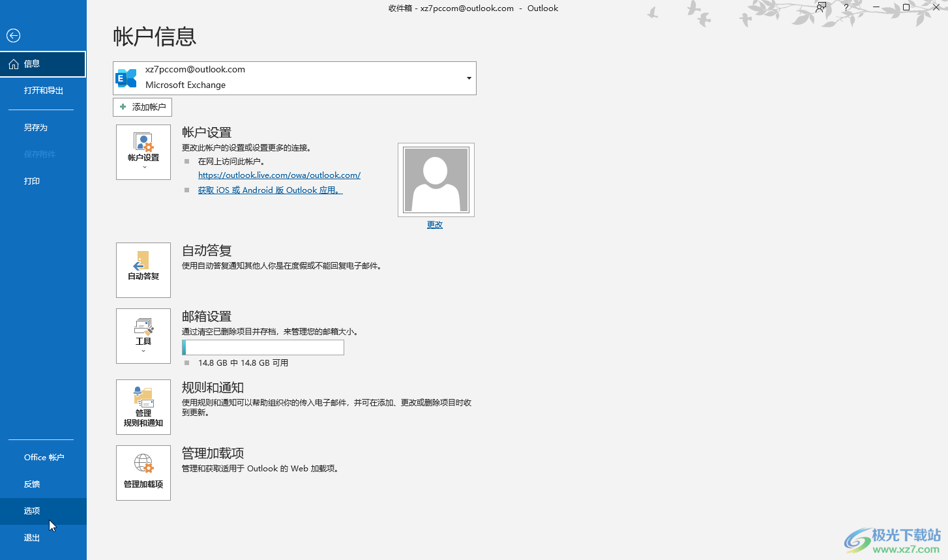948x560 pixels.
Task: Open the 信息 menu item
Action: [43, 64]
